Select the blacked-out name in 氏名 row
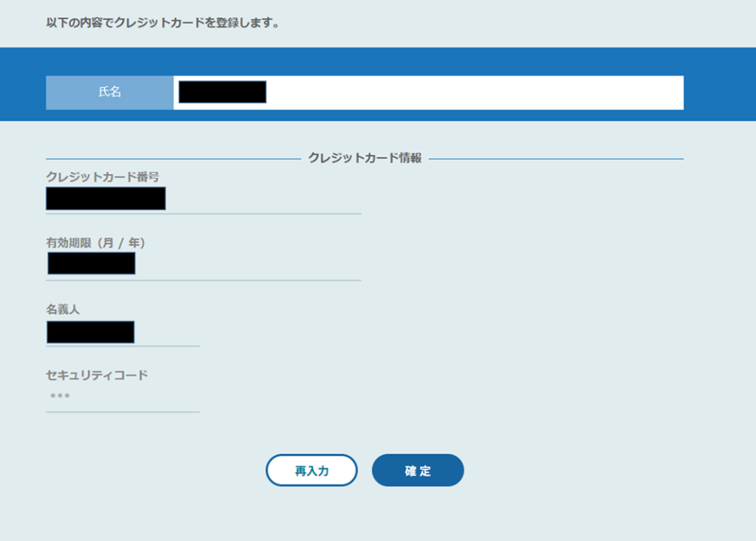 point(222,92)
